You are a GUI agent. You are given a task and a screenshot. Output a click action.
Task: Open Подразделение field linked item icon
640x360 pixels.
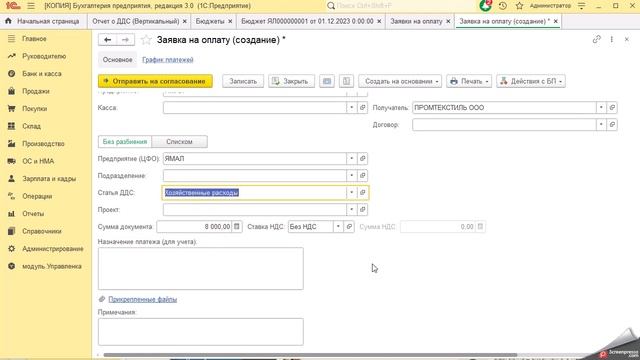pos(362,176)
